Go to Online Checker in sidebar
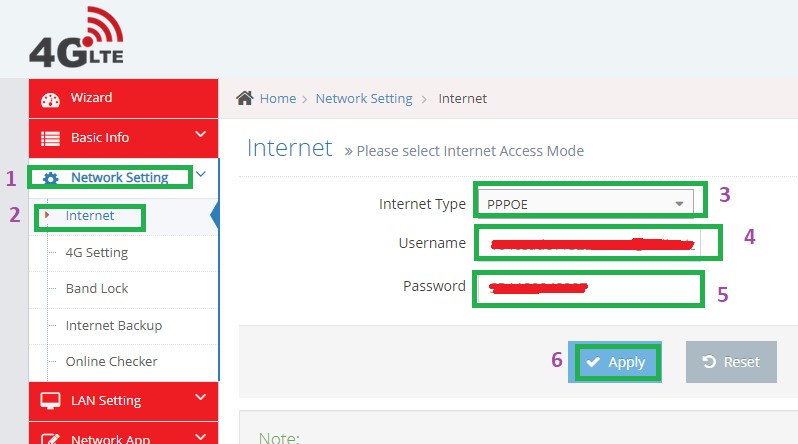The height and width of the screenshot is (444, 798). [x=111, y=361]
